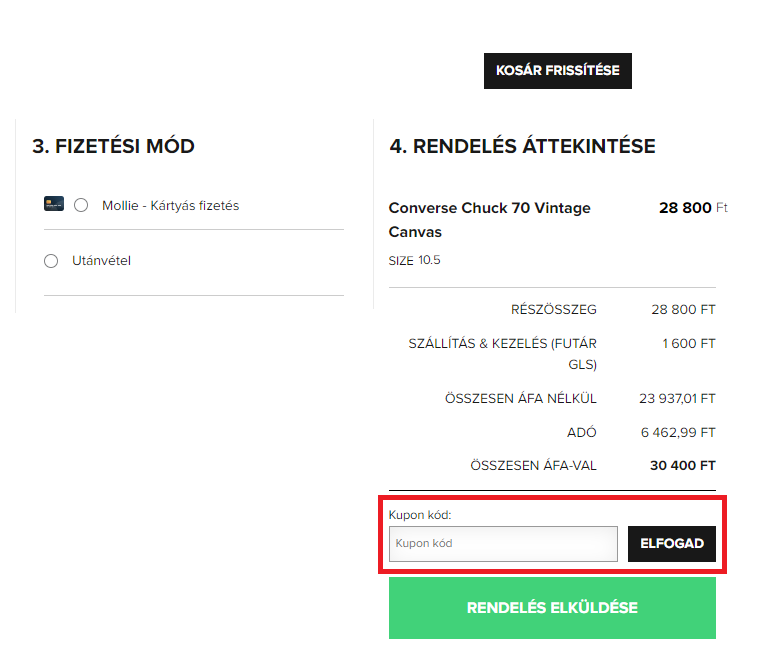The height and width of the screenshot is (658, 758).
Task: Click the 4. Rendelés áttekintése heading
Action: click(523, 146)
